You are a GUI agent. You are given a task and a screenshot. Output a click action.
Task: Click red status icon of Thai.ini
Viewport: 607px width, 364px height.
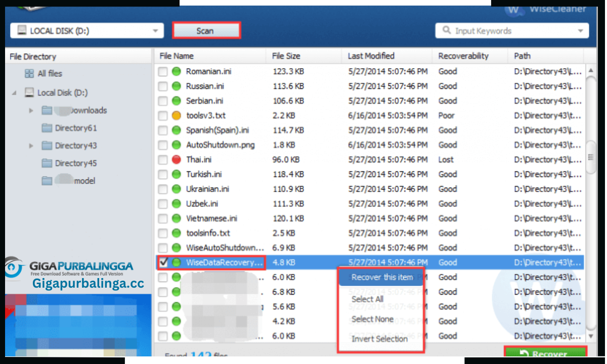pyautogui.click(x=176, y=160)
